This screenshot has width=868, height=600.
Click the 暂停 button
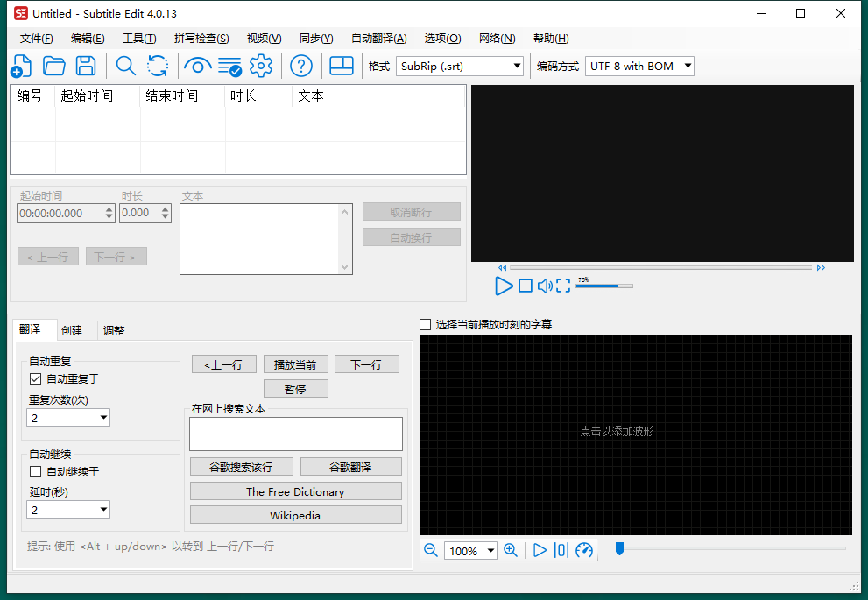pos(295,389)
